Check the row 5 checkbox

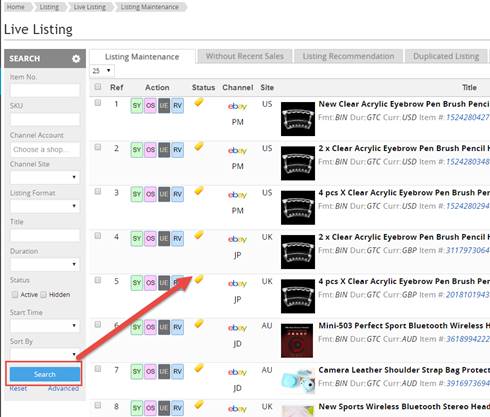[98, 280]
